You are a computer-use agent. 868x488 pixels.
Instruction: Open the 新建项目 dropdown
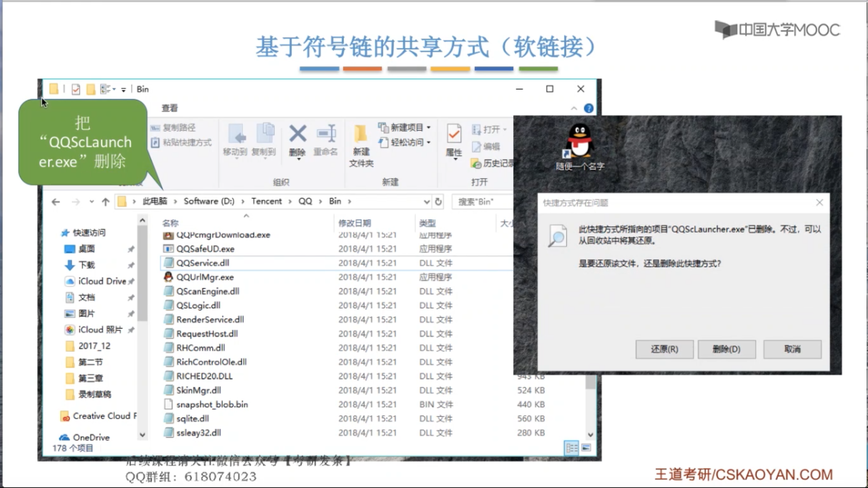pos(405,127)
